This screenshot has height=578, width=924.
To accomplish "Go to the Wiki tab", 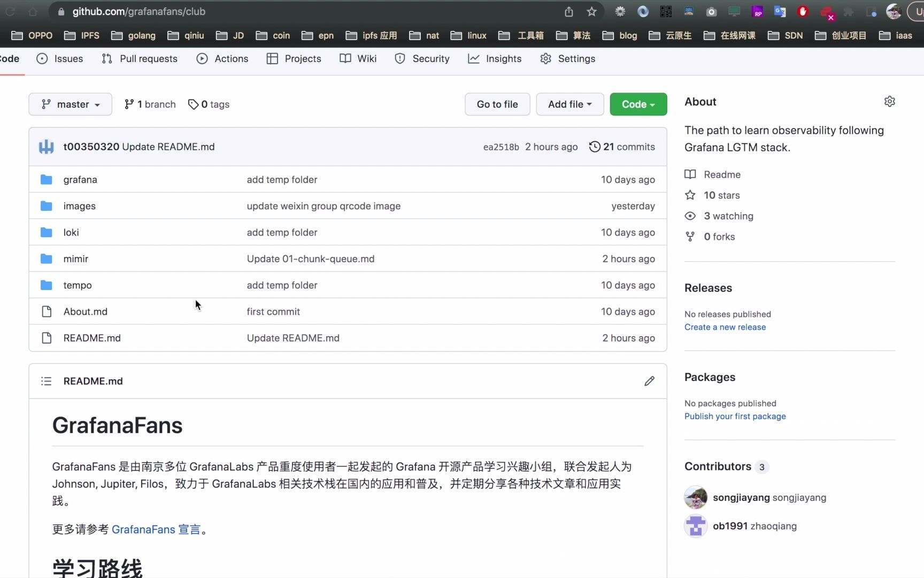I will (x=358, y=59).
